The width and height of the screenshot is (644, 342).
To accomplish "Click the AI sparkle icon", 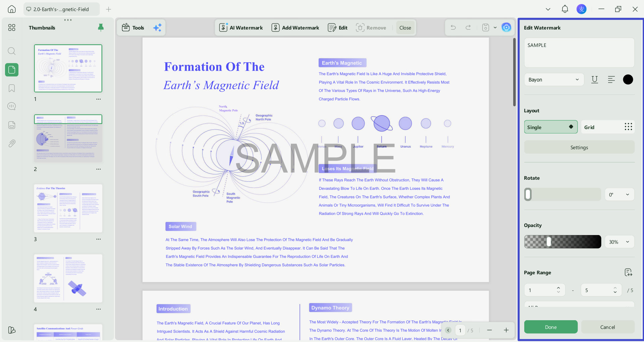I will (157, 27).
